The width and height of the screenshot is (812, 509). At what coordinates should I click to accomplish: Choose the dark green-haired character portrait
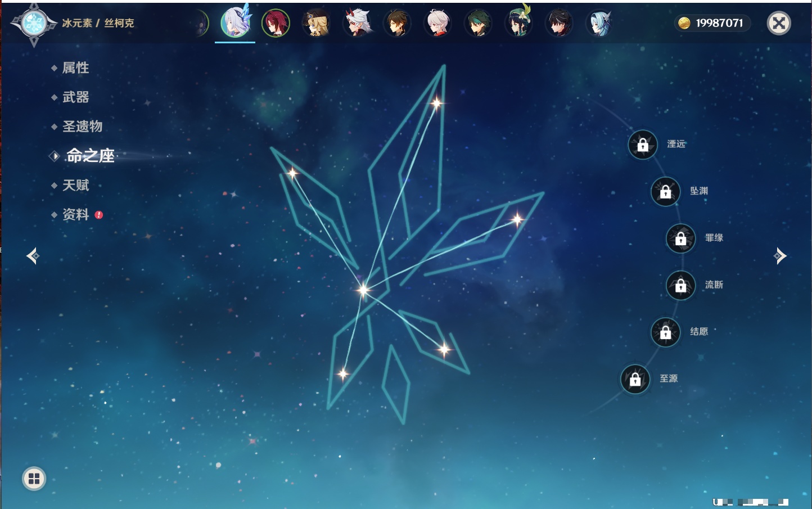tap(478, 24)
